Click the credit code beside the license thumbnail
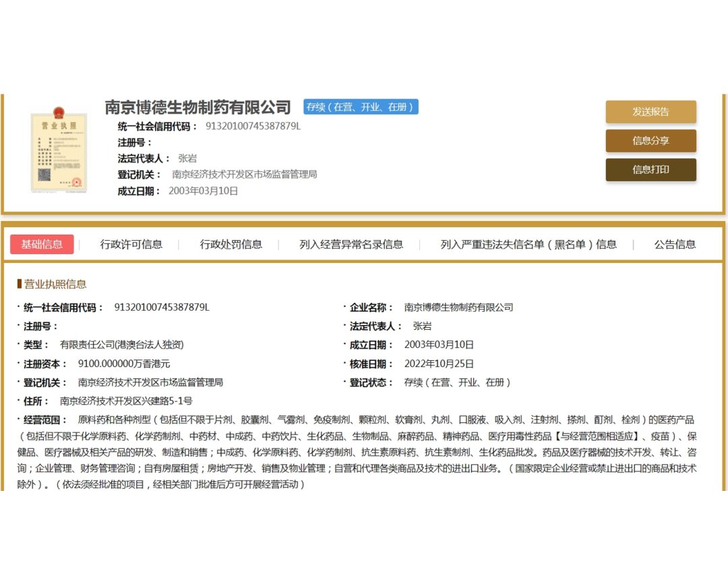 253,126
